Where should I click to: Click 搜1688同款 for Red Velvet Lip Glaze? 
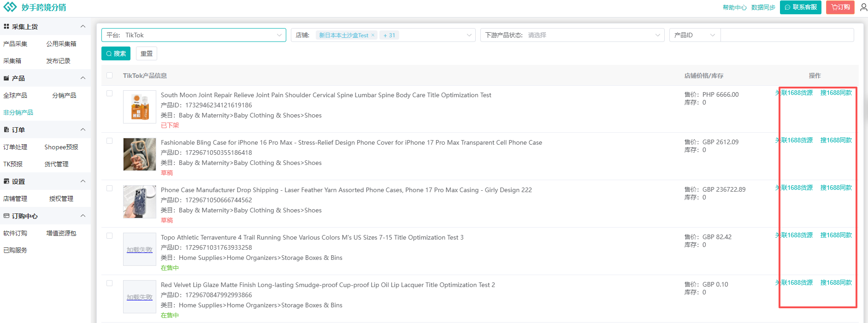tap(836, 283)
